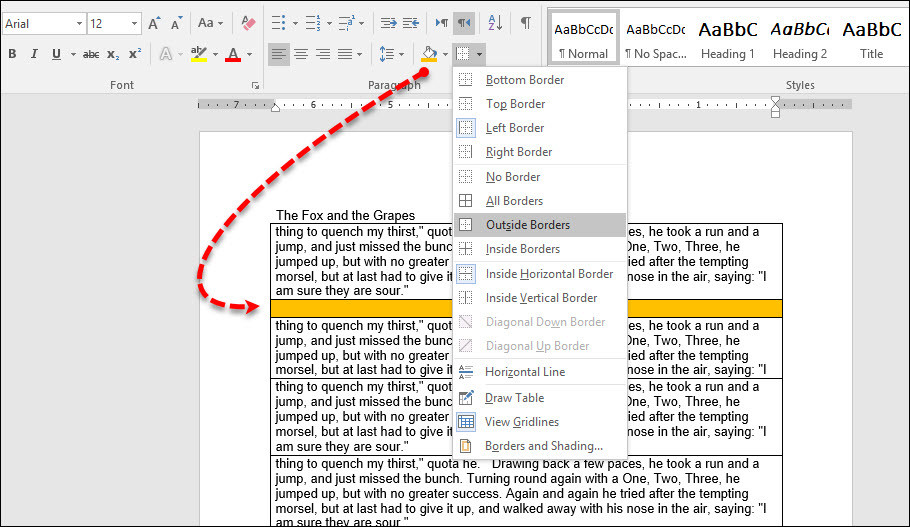
Task: Apply the Heading 1 style
Action: 727,38
